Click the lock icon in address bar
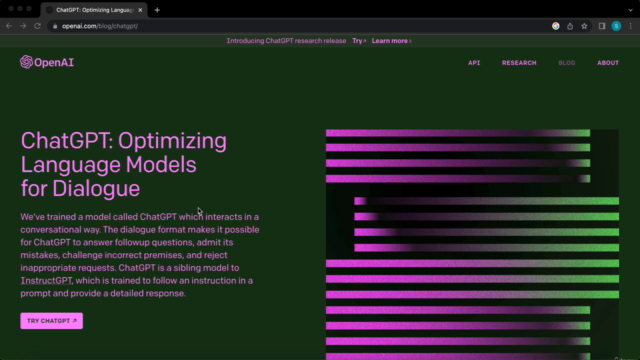The height and width of the screenshot is (360, 640). (x=55, y=26)
